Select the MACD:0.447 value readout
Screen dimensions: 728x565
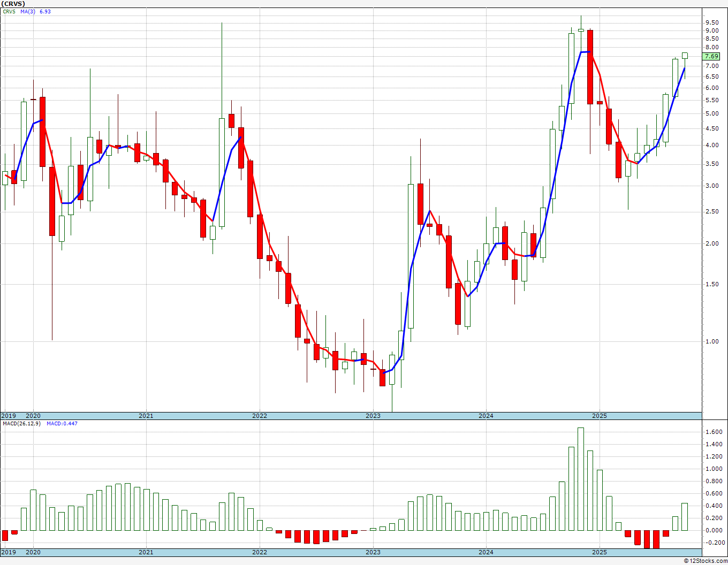coord(62,423)
